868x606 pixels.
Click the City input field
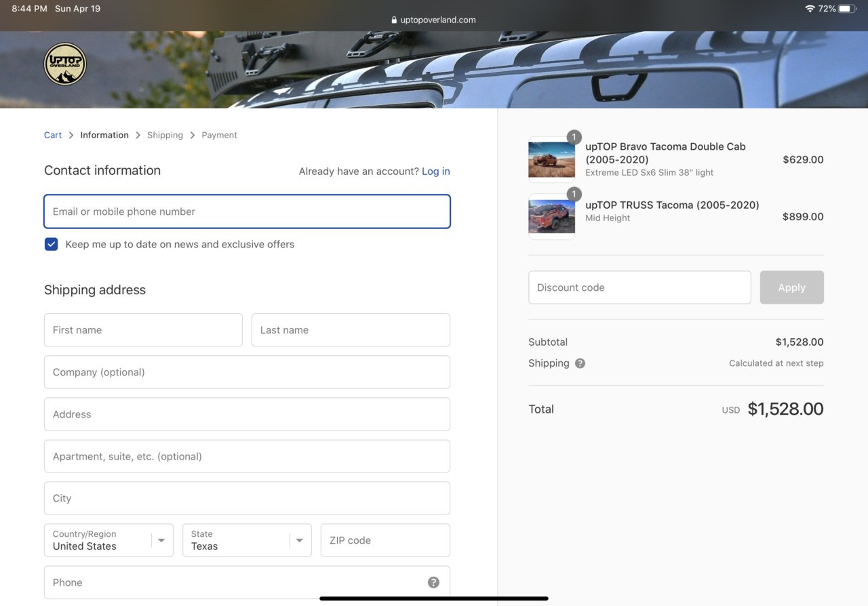(247, 498)
